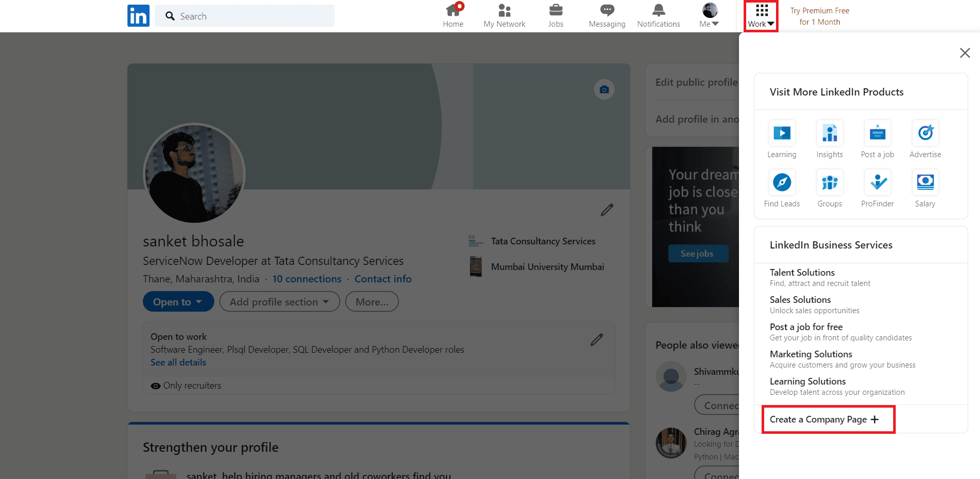The image size is (980, 479).
Task: Expand the Open to dropdown button
Action: pyautogui.click(x=178, y=301)
